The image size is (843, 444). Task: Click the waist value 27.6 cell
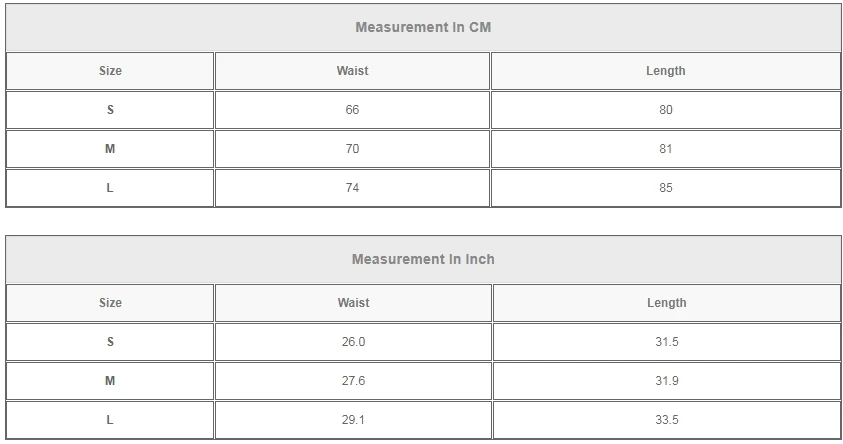[353, 381]
